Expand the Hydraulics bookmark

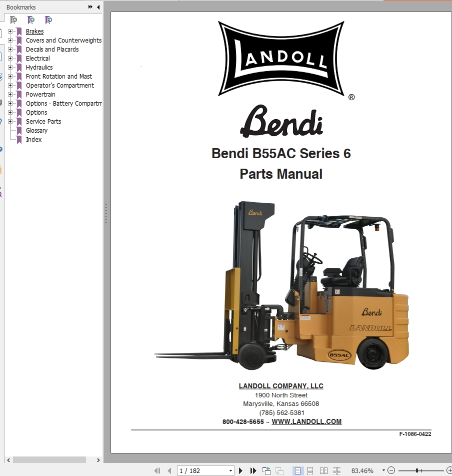(x=10, y=68)
